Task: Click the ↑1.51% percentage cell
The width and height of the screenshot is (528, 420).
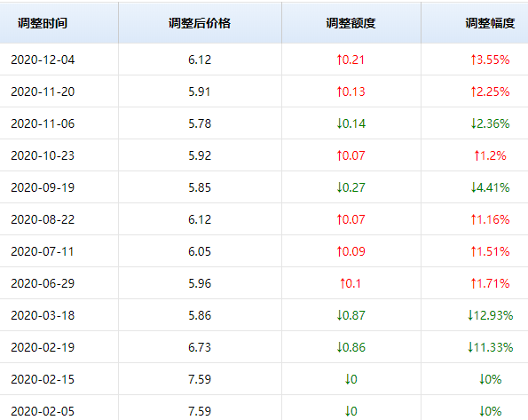Action: (490, 251)
